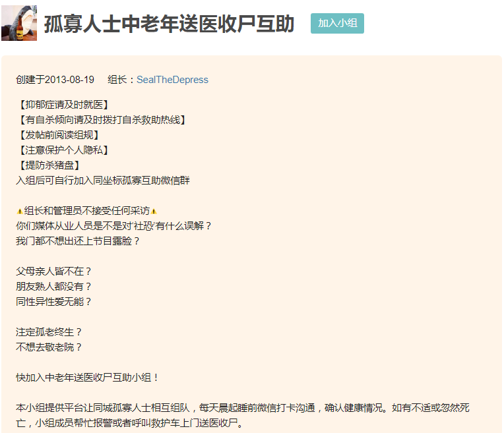504x433 pixels.
Task: Open the SealTheDepress group leader profile
Action: coord(172,80)
